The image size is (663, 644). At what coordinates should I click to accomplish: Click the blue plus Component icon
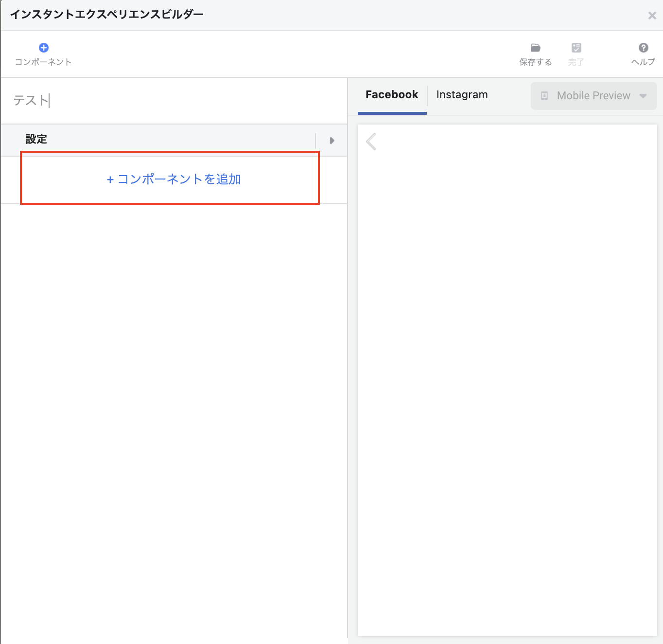44,48
